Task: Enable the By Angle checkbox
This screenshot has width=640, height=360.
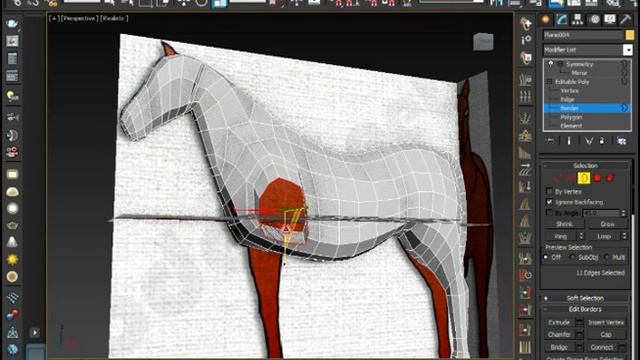Action: point(549,213)
